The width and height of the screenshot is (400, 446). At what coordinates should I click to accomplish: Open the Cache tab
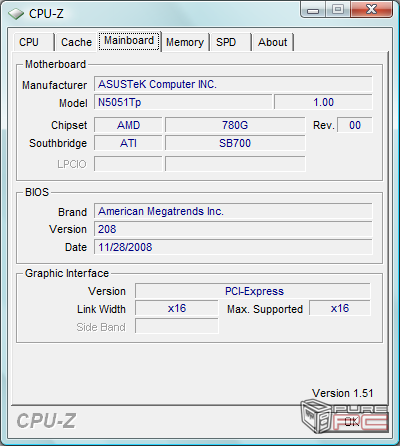tap(76, 42)
